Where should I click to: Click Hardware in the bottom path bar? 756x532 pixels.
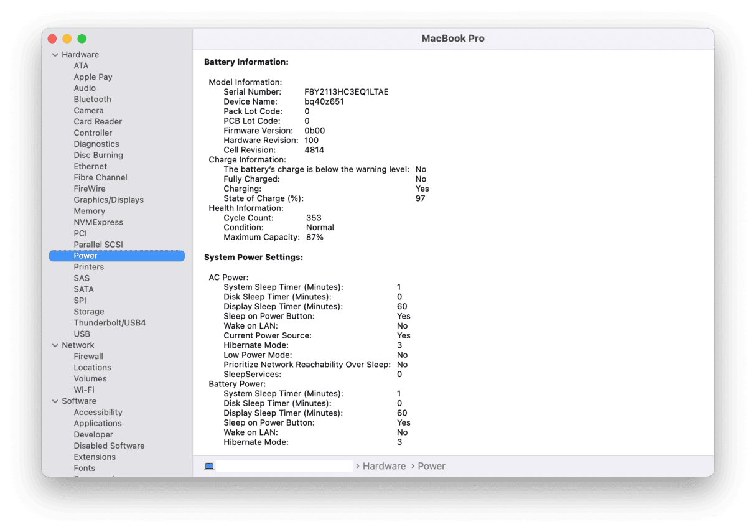coord(384,467)
